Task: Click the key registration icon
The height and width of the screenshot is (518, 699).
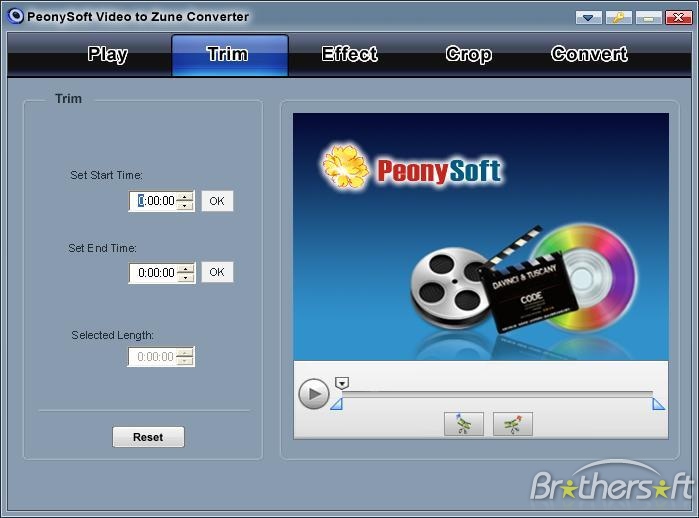Action: (618, 18)
